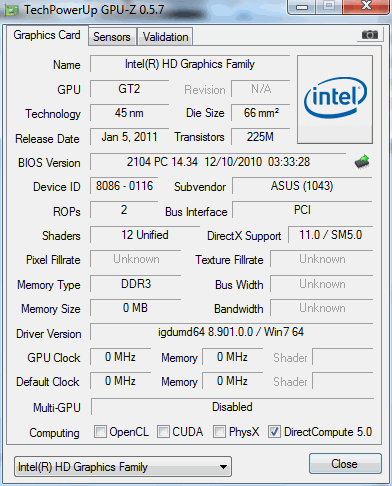392x486 pixels.
Task: Click the ROPs field showing 2
Action: (124, 210)
